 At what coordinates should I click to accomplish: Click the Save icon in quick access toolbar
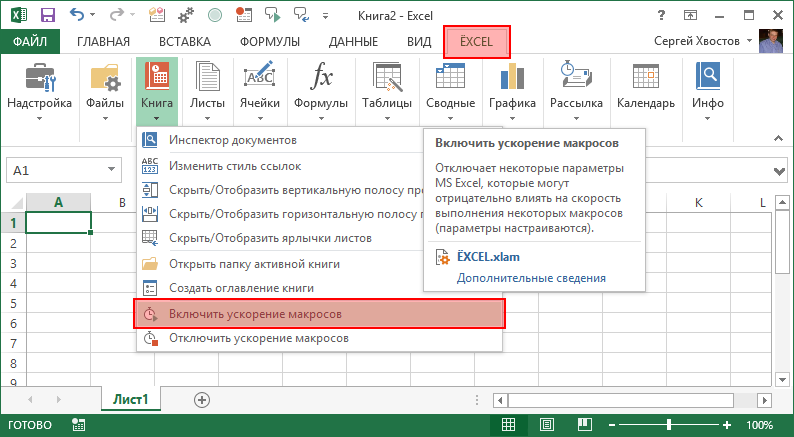[x=48, y=15]
